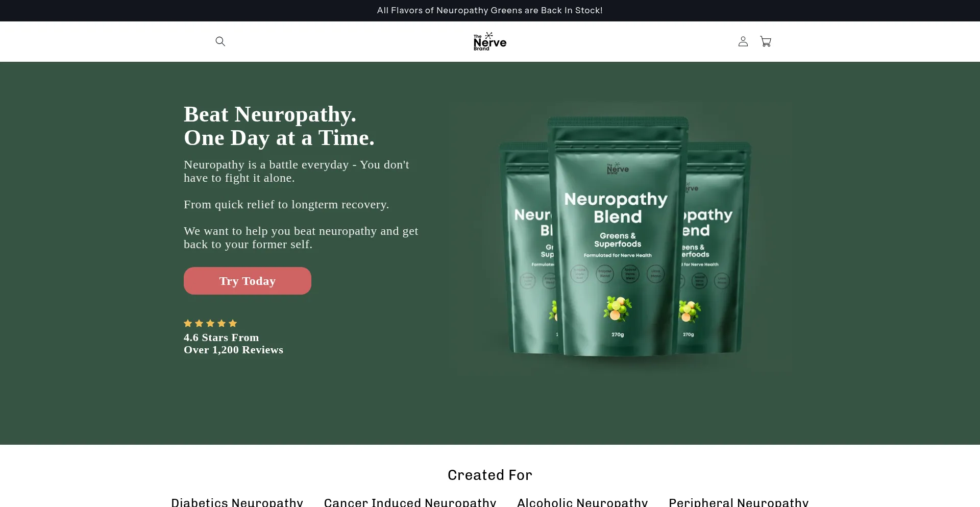Screen dimensions: 980x507
Task: Open the account login icon
Action: 743,41
